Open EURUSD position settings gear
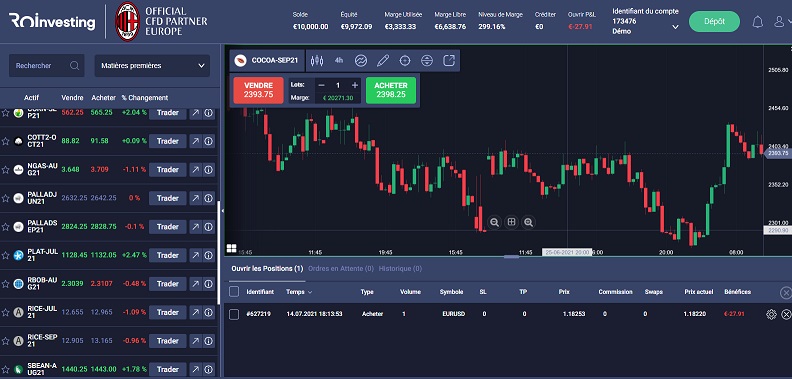This screenshot has width=792, height=379. click(x=771, y=314)
